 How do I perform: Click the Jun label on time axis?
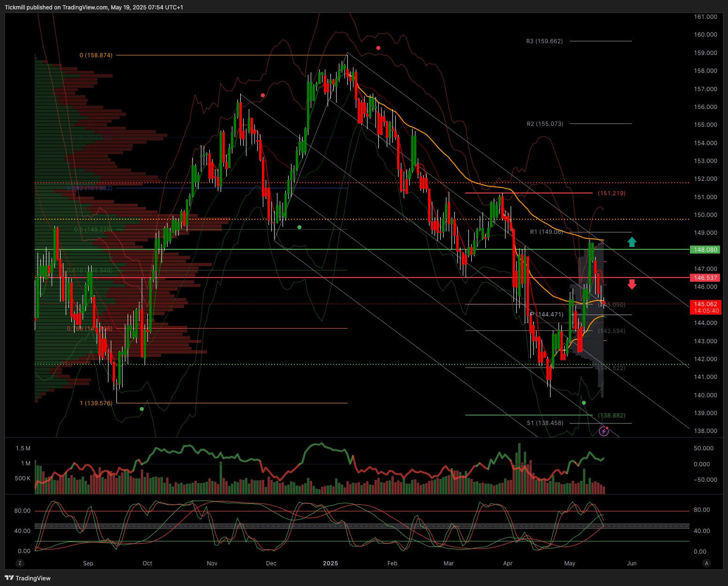pos(632,563)
